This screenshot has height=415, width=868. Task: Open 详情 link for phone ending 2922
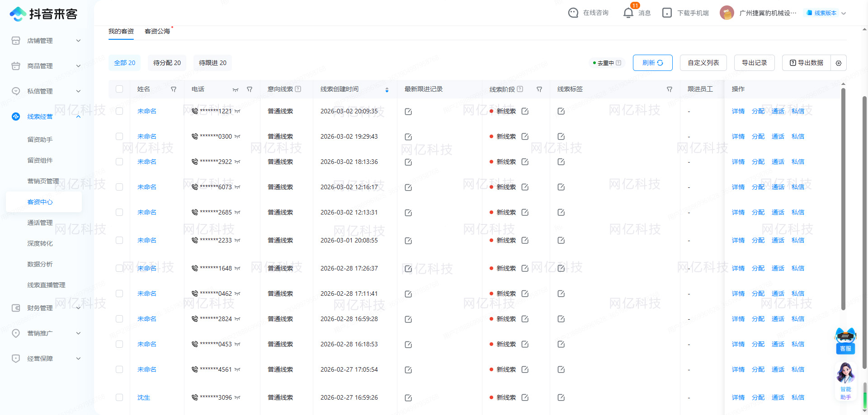738,162
